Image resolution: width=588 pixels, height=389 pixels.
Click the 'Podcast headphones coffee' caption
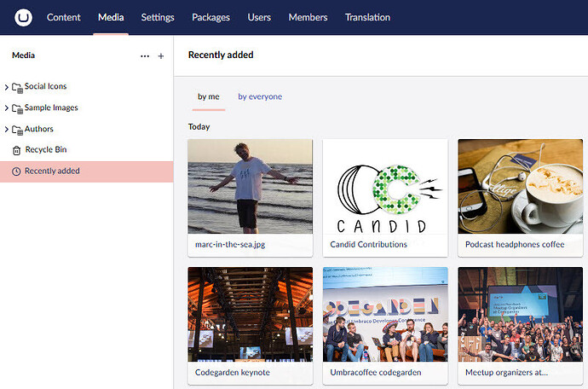(515, 245)
